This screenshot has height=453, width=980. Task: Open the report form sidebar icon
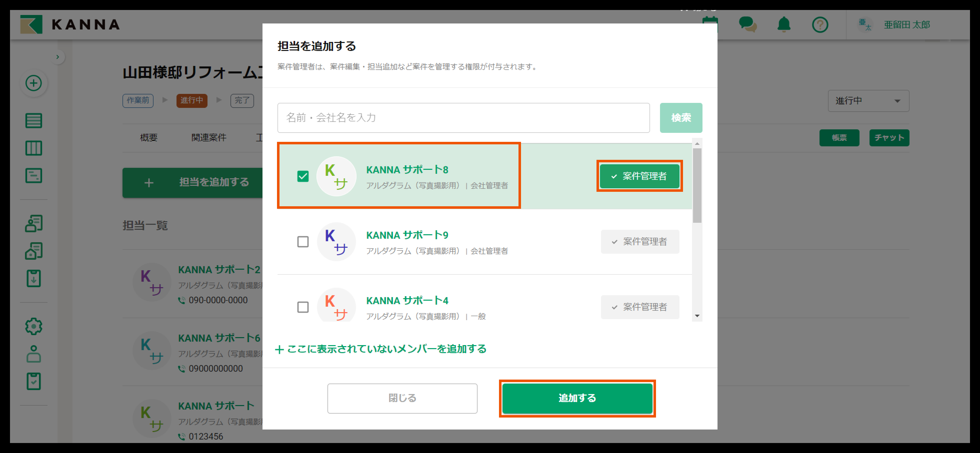pos(33,176)
